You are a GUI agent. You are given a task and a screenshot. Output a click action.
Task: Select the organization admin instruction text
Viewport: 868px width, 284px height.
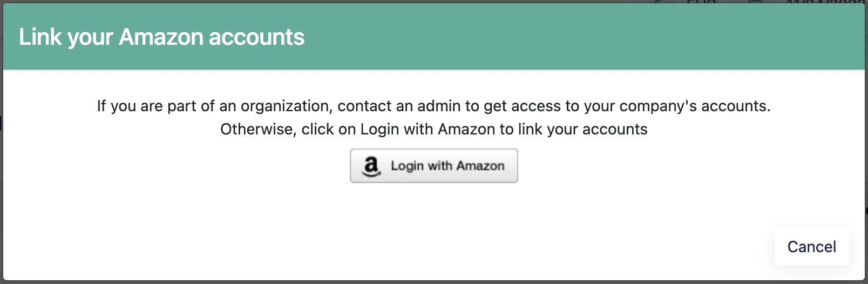click(433, 106)
